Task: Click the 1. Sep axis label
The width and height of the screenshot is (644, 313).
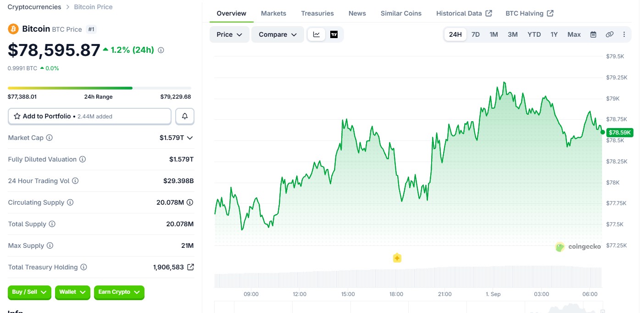Action: tap(493, 294)
